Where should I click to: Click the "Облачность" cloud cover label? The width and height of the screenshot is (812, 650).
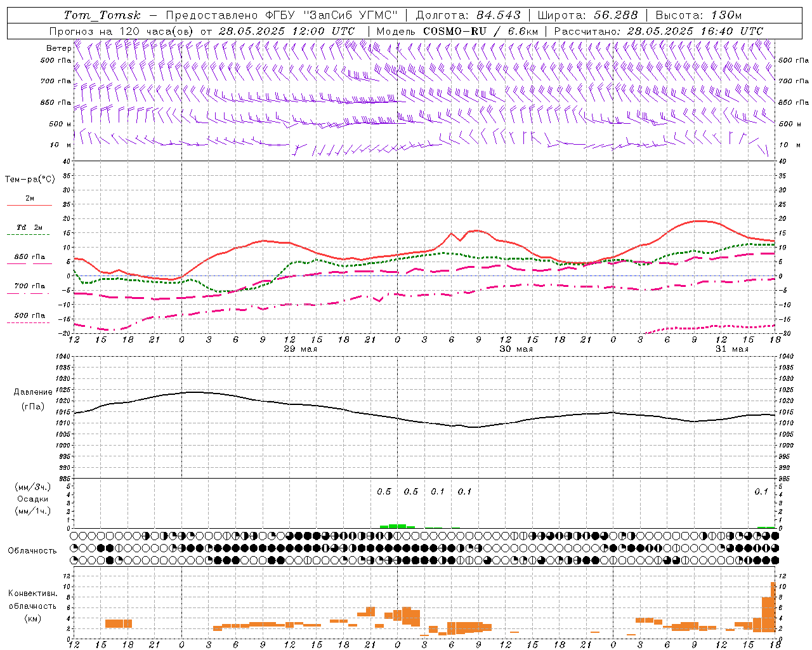click(x=32, y=550)
